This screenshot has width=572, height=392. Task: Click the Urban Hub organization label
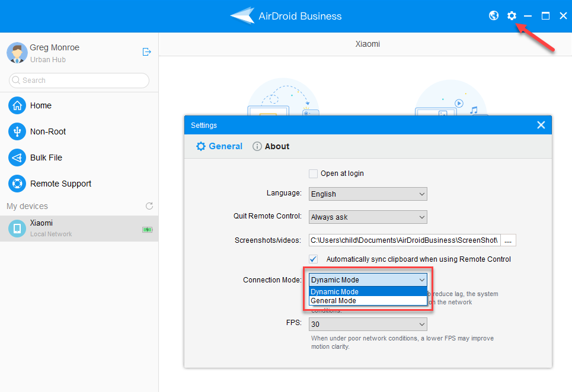click(48, 59)
